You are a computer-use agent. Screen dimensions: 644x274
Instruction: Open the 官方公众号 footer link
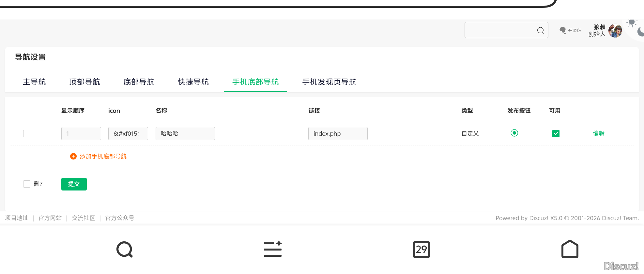click(x=120, y=218)
